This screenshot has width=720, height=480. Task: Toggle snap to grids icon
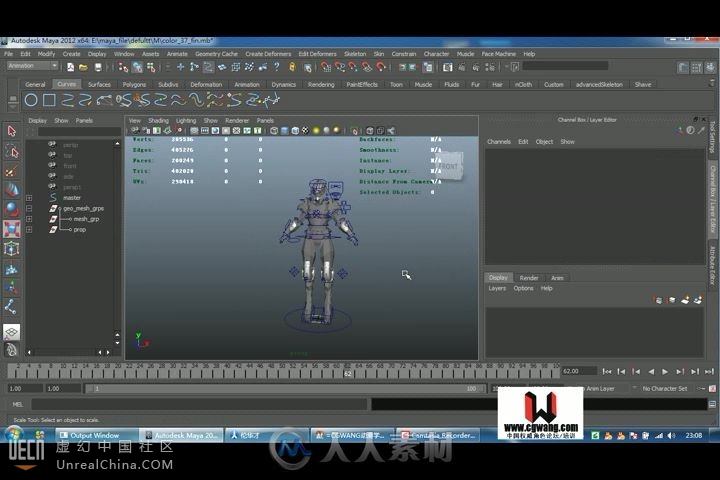tap(326, 68)
